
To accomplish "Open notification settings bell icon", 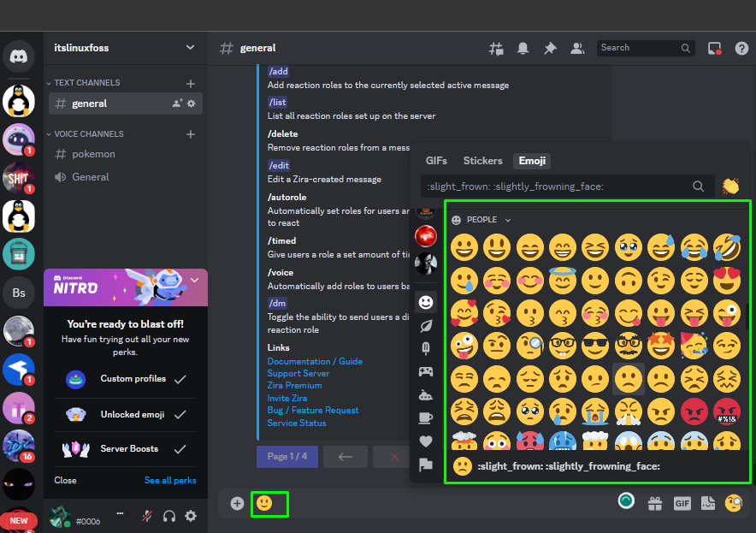I will 523,48.
